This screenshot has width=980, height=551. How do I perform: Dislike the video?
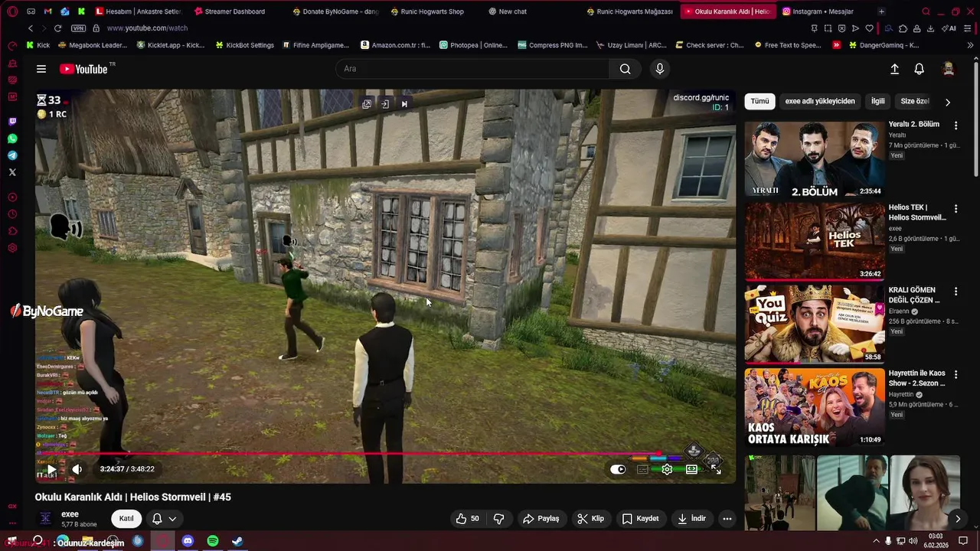(x=499, y=519)
